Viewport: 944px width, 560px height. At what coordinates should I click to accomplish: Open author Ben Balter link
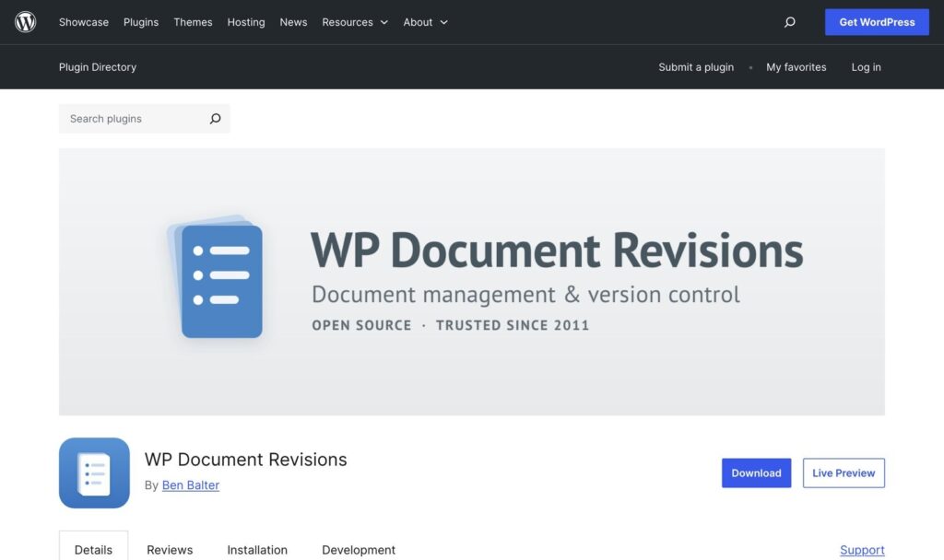[190, 484]
